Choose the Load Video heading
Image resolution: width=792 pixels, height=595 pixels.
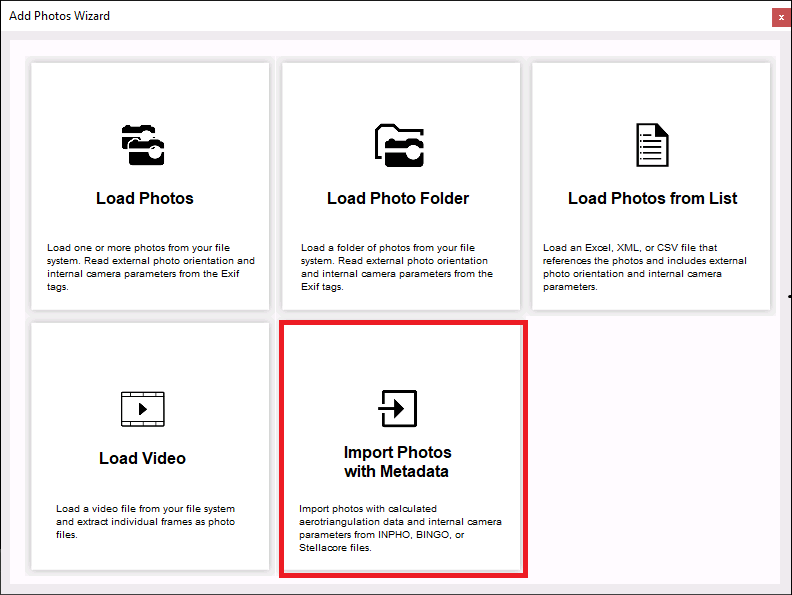pos(142,458)
